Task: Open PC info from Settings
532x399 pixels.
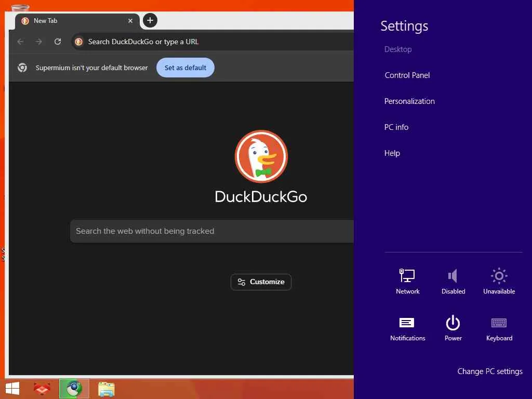Action: coord(396,127)
